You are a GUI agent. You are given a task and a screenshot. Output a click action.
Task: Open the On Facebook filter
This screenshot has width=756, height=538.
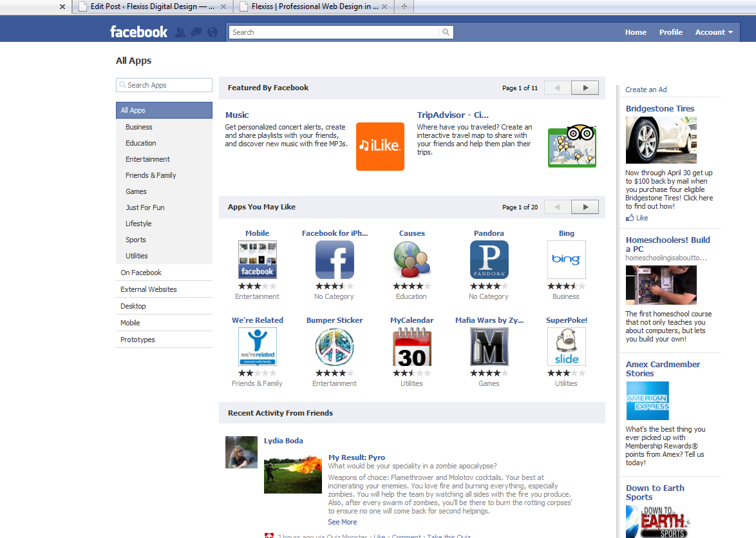tap(164, 273)
